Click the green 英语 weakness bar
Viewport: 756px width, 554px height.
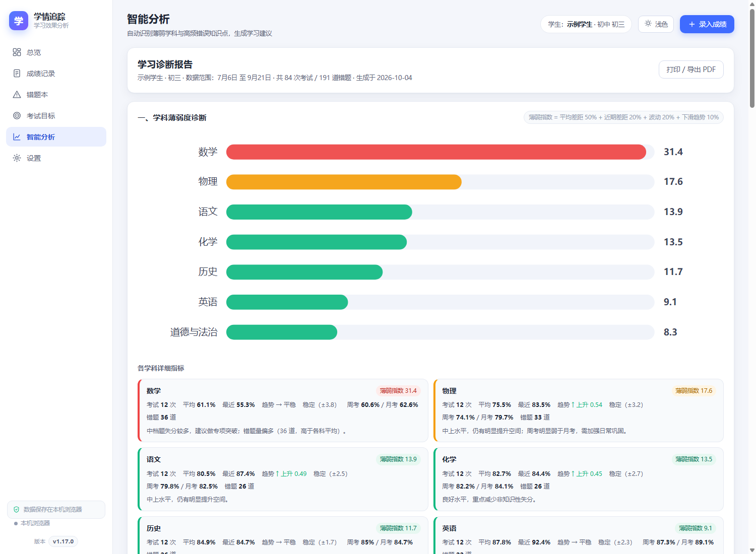tap(287, 302)
